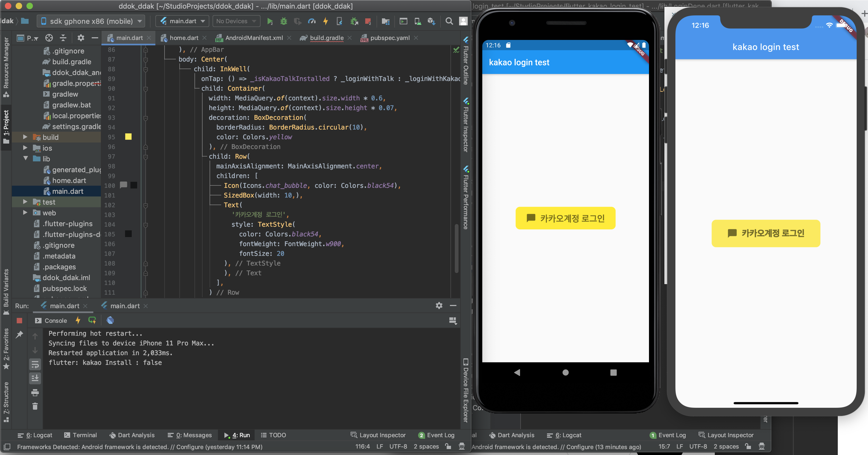Click the Search Everywhere magnifier icon
The height and width of the screenshot is (455, 868).
(449, 21)
